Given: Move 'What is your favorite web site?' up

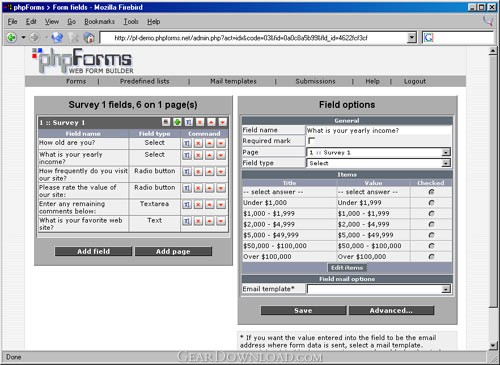Looking at the screenshot, I should (210, 221).
